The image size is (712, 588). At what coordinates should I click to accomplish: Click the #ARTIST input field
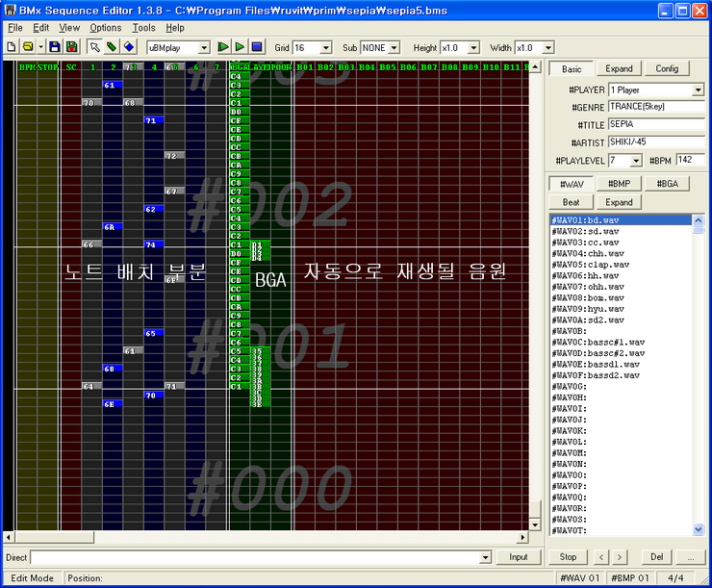click(656, 142)
